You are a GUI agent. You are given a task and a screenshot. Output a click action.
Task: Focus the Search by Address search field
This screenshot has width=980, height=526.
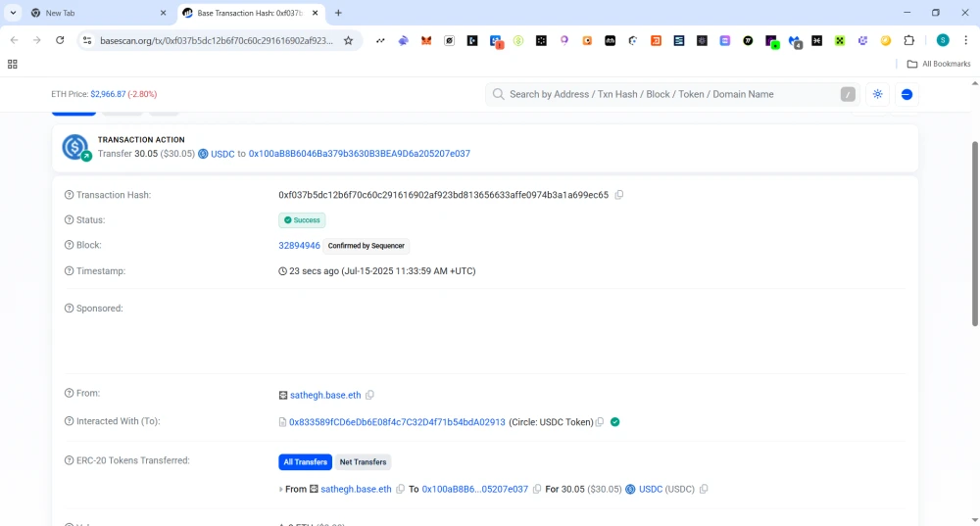[x=666, y=94]
